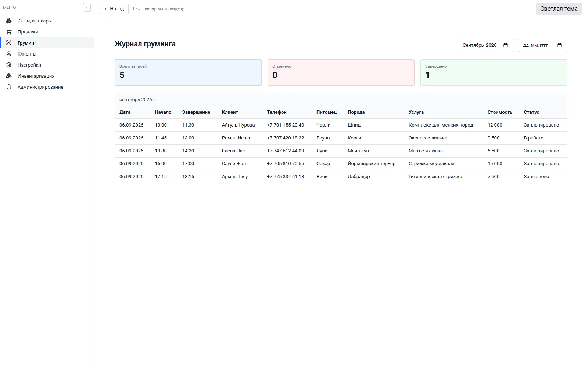The image size is (588, 368).
Task: Click the shopping cart Продажи icon
Action: (9, 32)
